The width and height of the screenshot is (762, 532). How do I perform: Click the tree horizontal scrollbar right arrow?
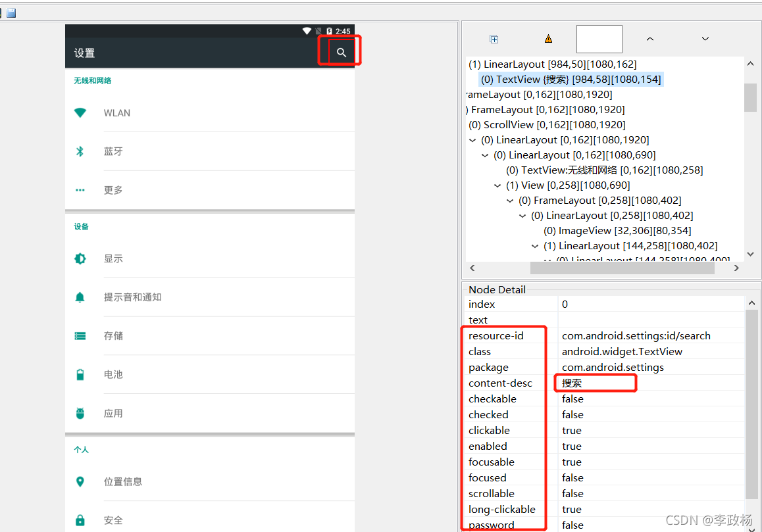point(736,268)
